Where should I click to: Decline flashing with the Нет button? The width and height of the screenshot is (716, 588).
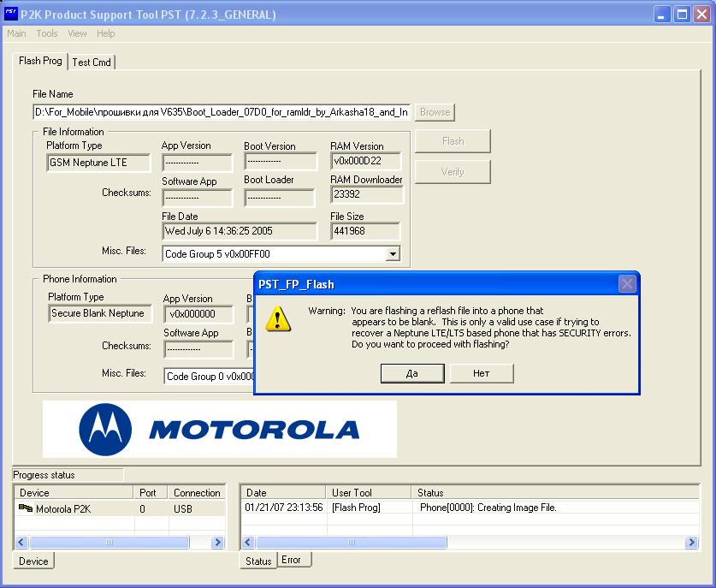pyautogui.click(x=482, y=373)
